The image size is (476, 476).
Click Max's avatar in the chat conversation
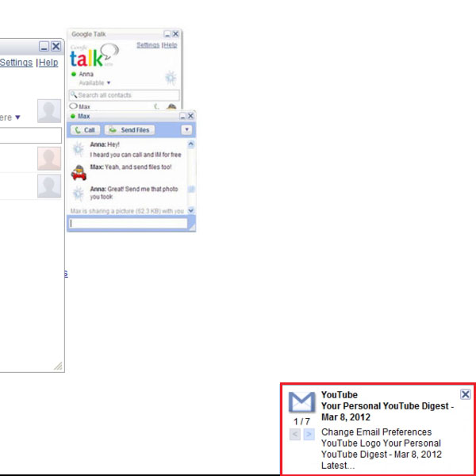tap(79, 173)
